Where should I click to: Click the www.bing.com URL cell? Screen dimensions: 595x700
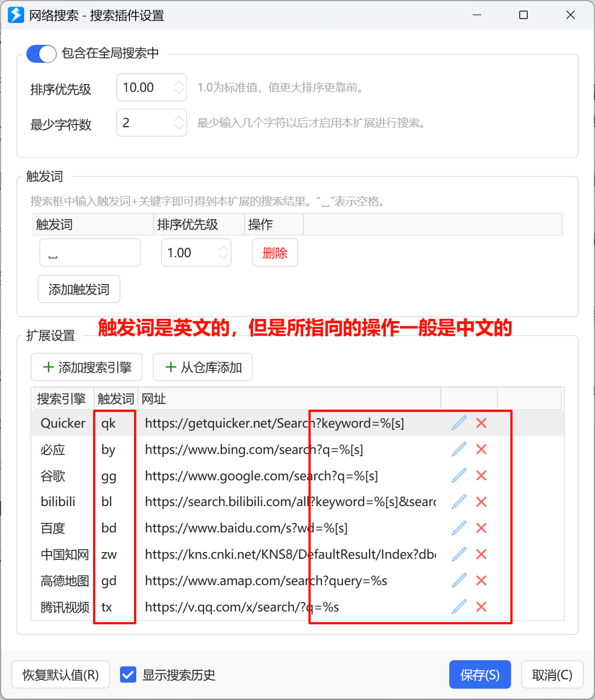pos(254,449)
